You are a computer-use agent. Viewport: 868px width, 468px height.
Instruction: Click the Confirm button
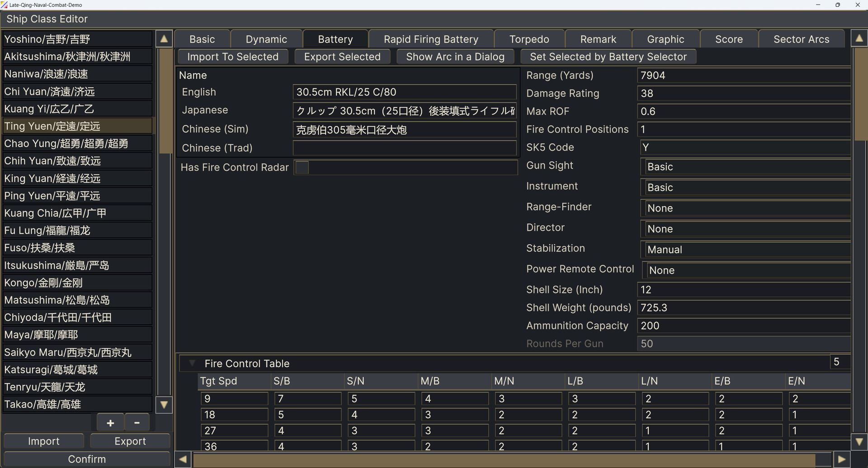pos(86,459)
